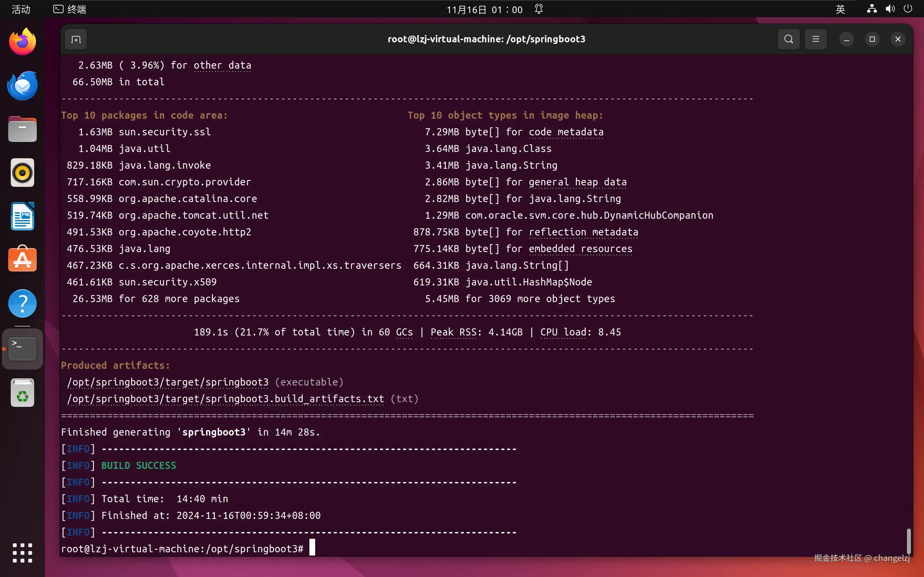Switch the 英 input method indicator
The height and width of the screenshot is (577, 924).
point(840,9)
